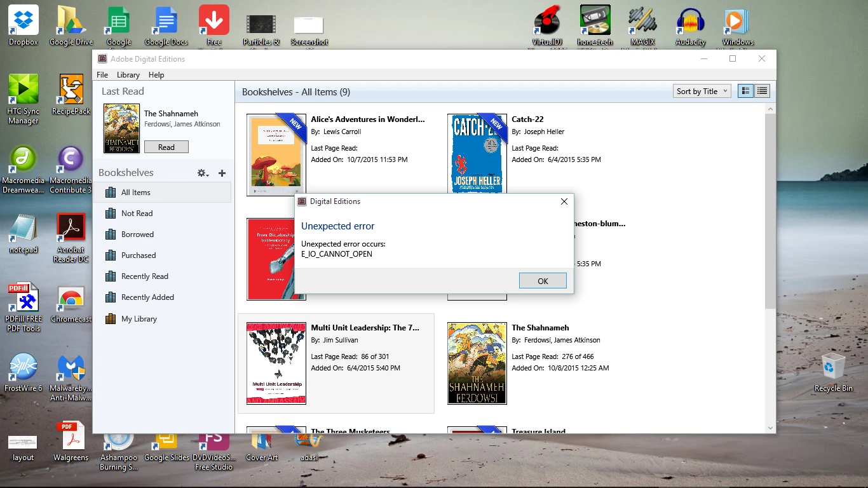
Task: Click the Recently Read bookshelf icon
Action: click(x=111, y=276)
